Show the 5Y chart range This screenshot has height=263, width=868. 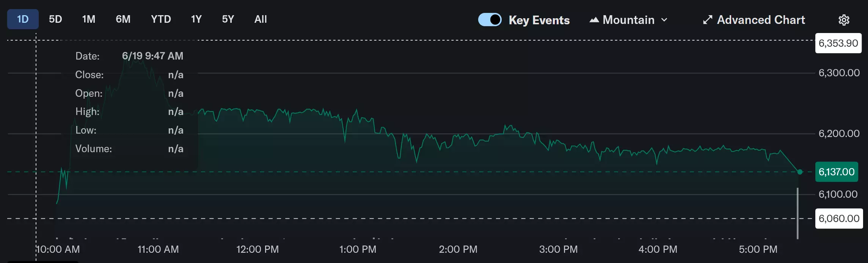coord(228,19)
